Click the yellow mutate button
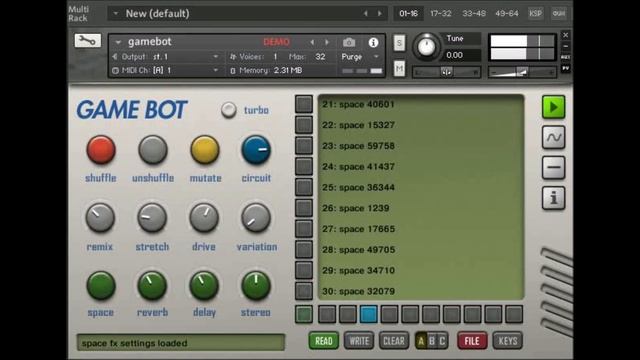 tap(204, 150)
